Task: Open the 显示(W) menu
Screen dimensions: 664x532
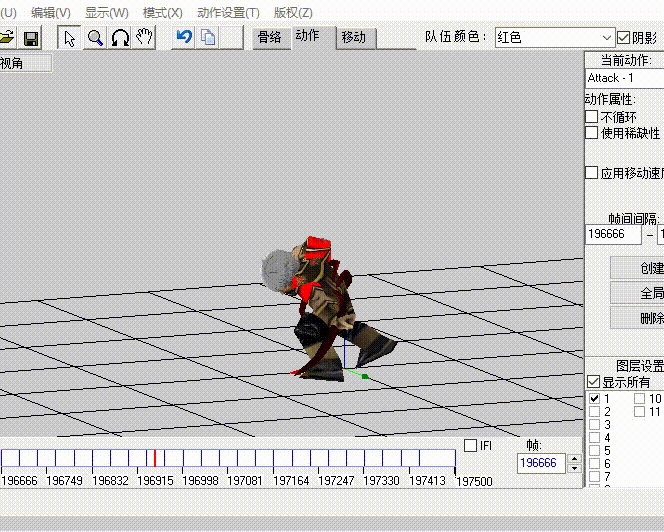Action: tap(107, 13)
